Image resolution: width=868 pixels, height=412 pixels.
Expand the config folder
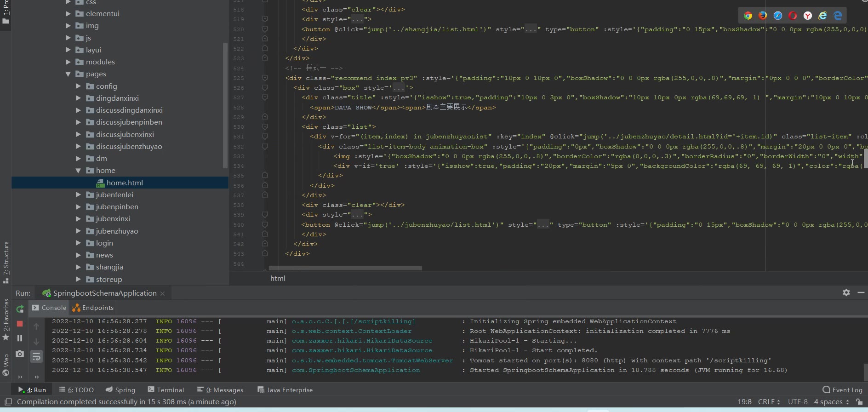pos(78,86)
